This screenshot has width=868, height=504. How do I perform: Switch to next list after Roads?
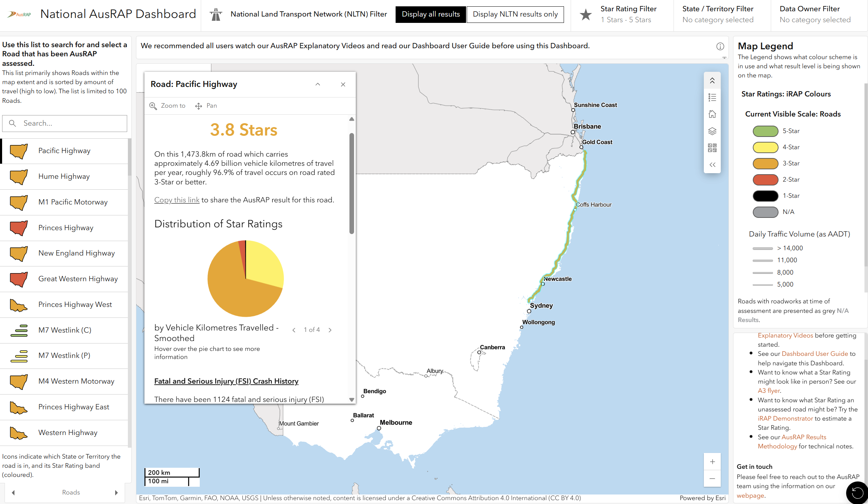click(x=116, y=493)
